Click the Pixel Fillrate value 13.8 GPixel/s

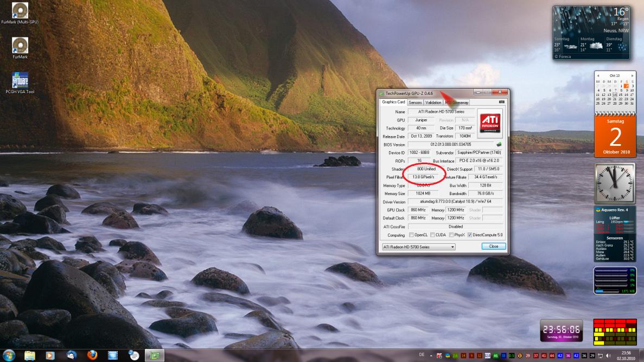(423, 177)
